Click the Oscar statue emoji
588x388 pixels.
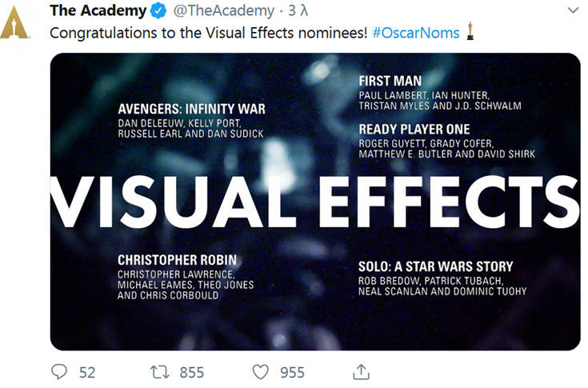point(470,31)
